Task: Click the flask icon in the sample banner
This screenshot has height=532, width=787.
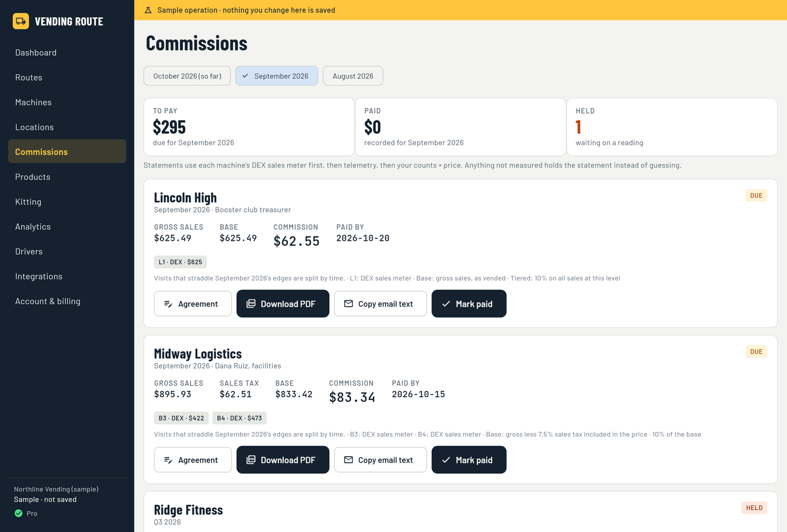Action: click(148, 10)
